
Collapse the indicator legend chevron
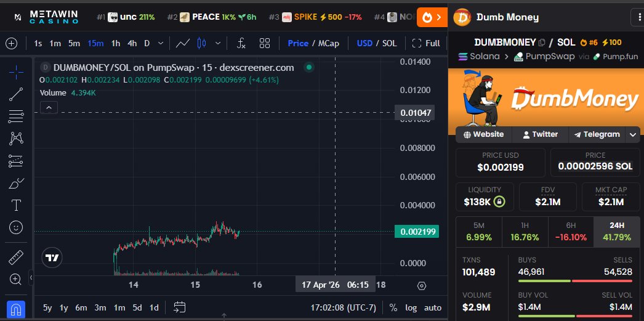[49, 108]
